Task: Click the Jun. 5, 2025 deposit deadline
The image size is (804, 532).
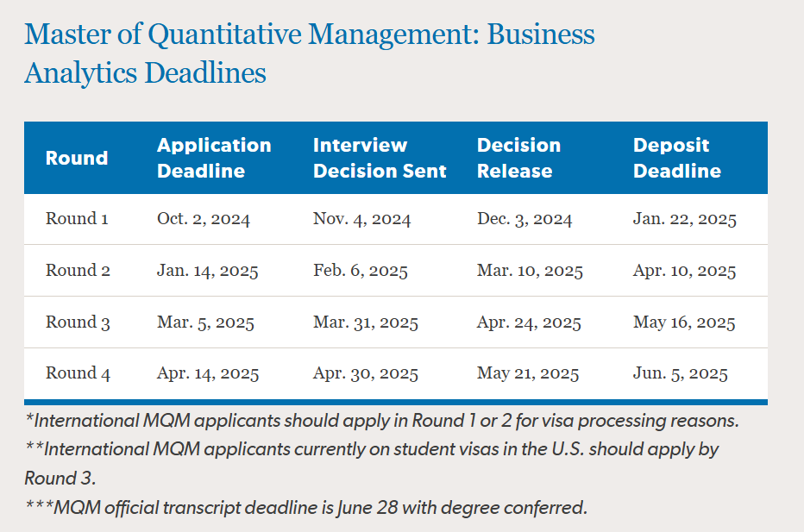Action: (680, 374)
